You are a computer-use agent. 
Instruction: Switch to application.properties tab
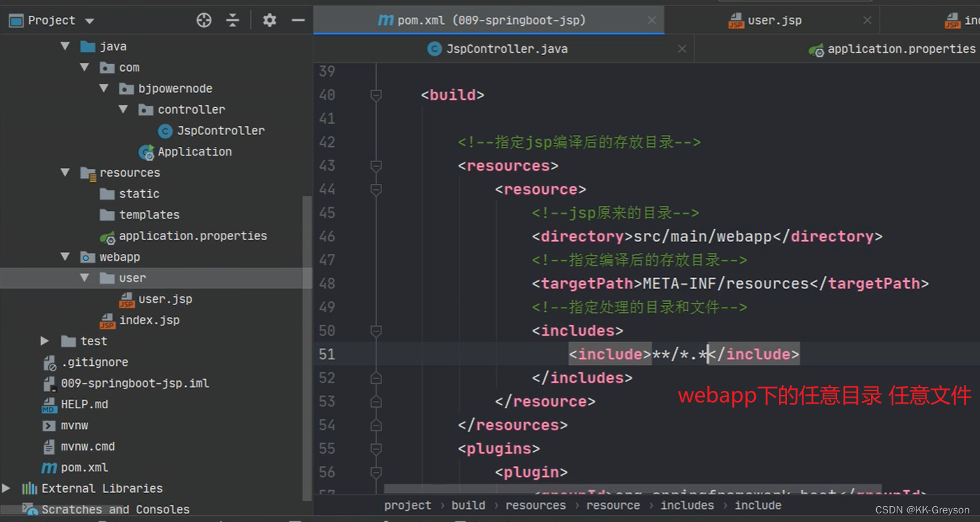coord(892,49)
